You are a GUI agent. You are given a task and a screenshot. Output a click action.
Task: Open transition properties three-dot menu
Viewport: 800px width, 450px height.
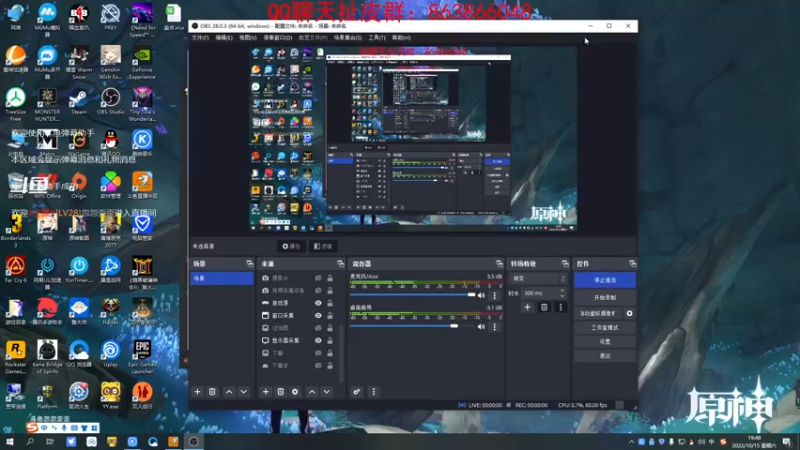561,307
